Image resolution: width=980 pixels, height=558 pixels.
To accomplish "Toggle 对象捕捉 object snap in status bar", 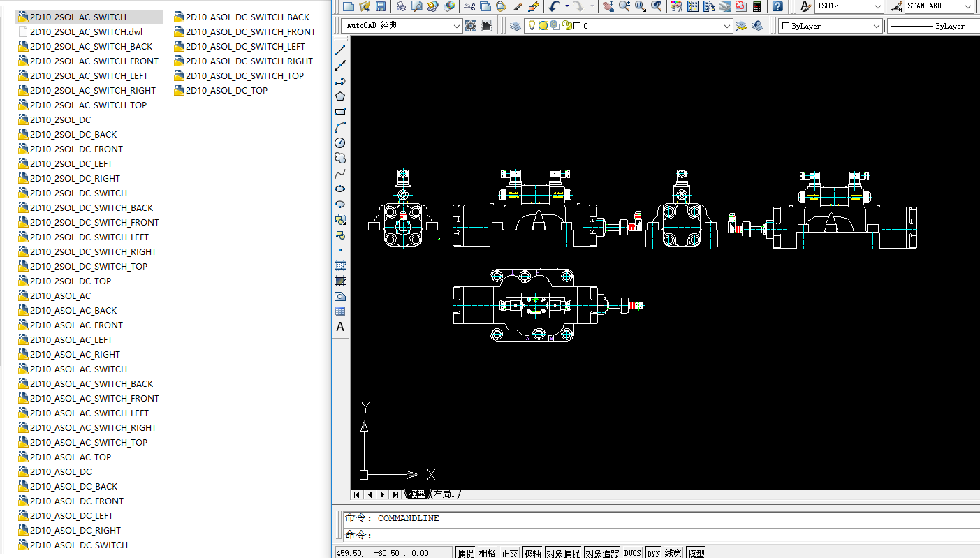I will pyautogui.click(x=563, y=553).
